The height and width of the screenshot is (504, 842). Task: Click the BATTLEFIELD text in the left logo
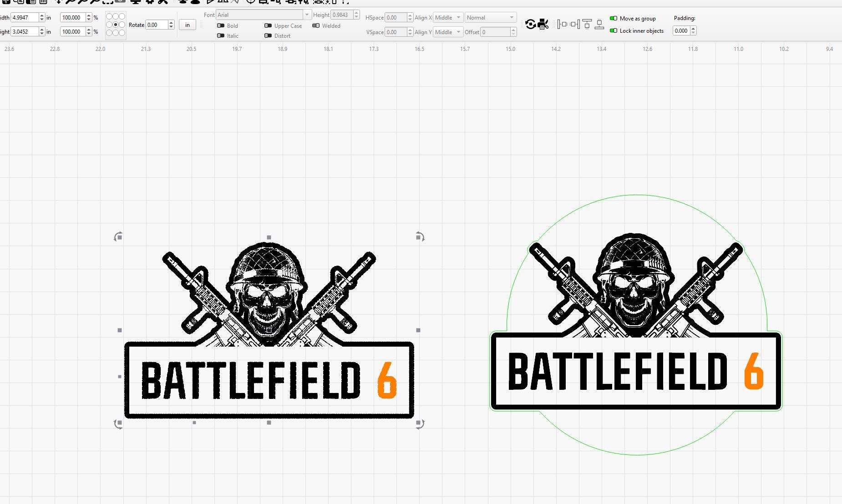click(251, 381)
